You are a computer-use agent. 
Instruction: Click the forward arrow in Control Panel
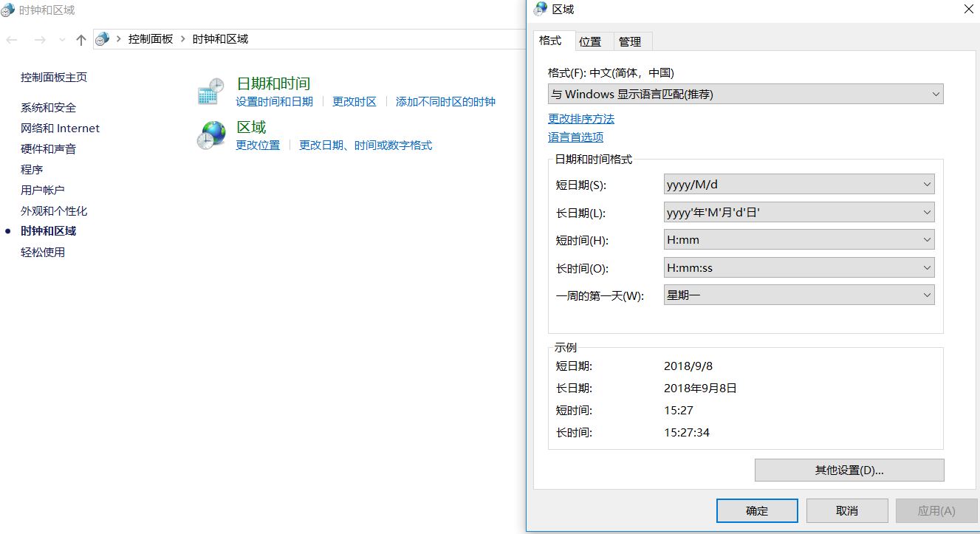[40, 40]
